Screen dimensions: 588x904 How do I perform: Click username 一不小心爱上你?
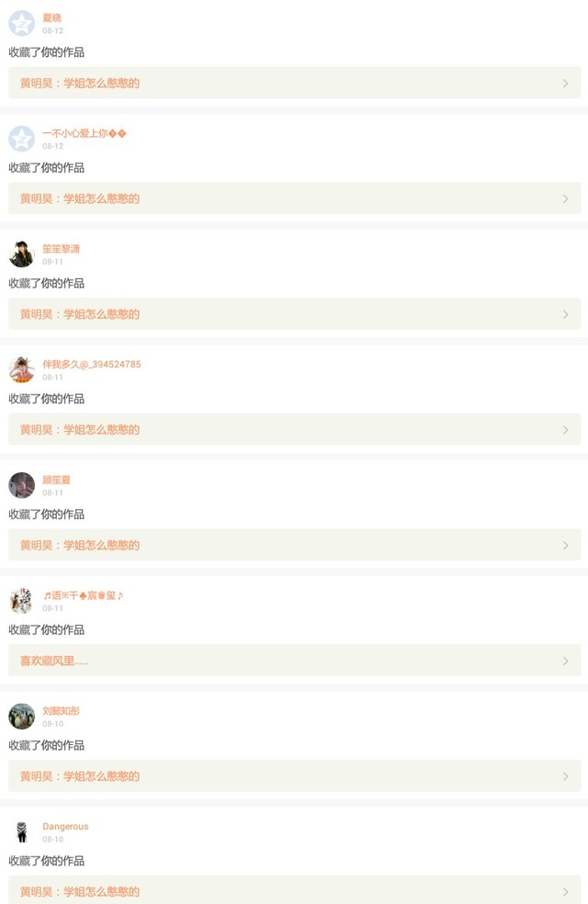(x=84, y=133)
